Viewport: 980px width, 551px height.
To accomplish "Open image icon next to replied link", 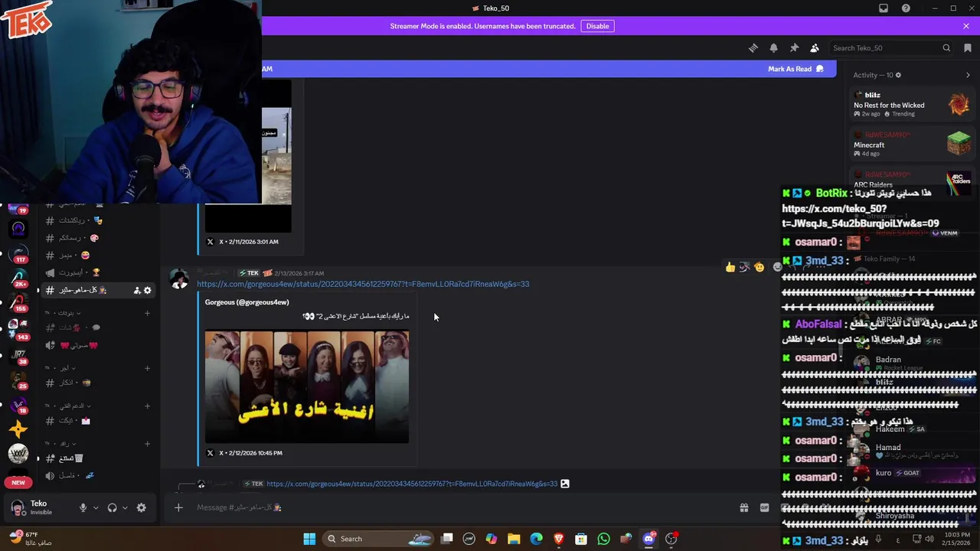I will coord(565,484).
